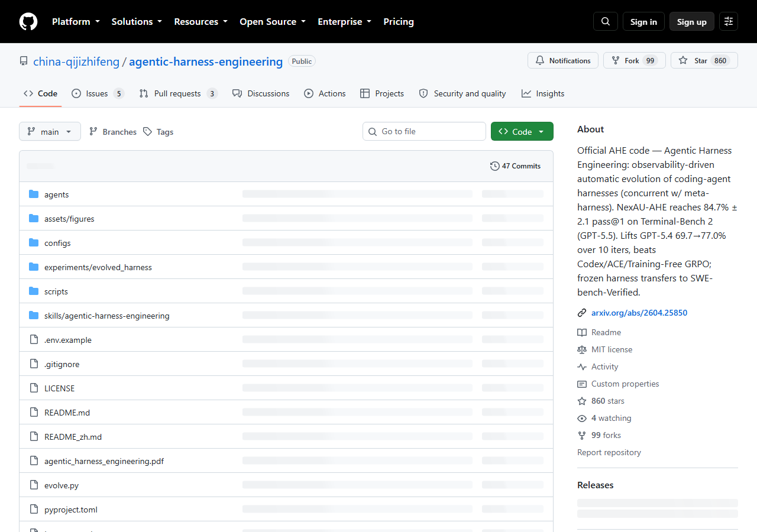Click the .env.example file icon
Screen dimensions: 757x532
click(x=34, y=340)
